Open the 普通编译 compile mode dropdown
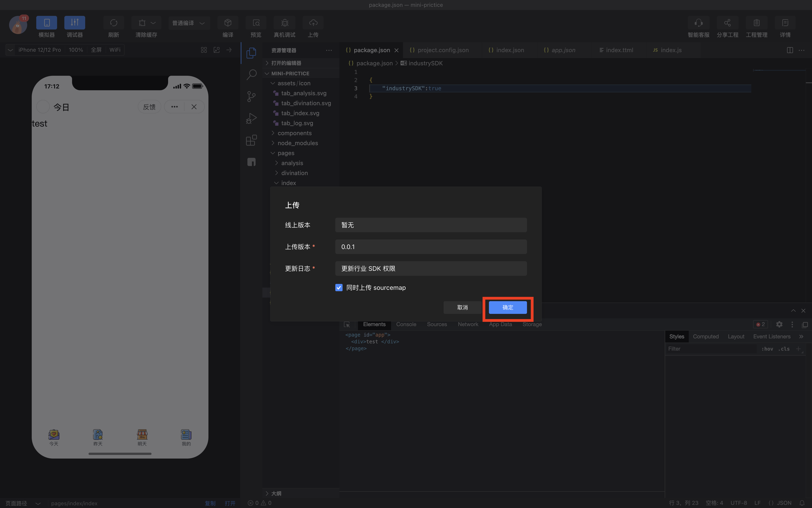The image size is (812, 508). pyautogui.click(x=189, y=23)
